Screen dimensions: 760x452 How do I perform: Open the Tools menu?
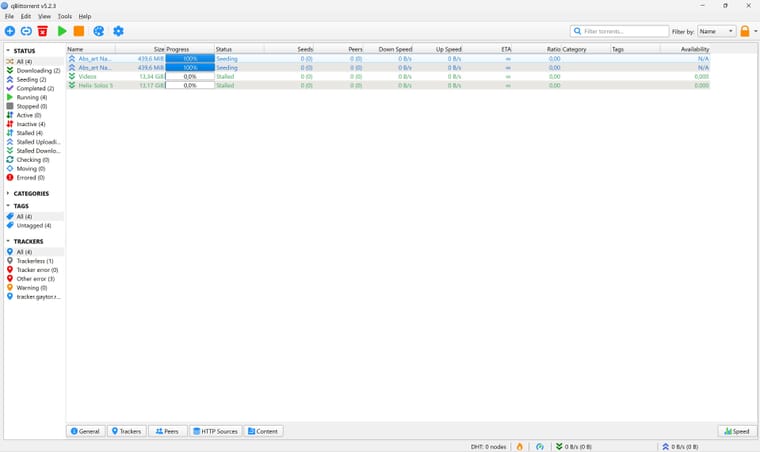tap(64, 16)
